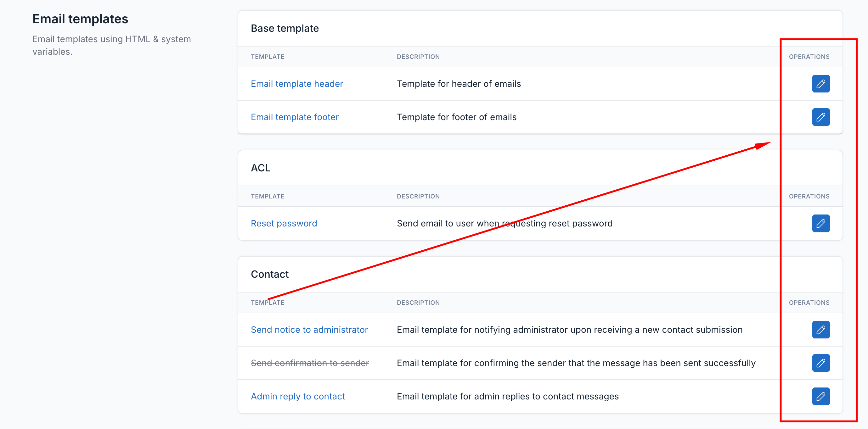This screenshot has width=868, height=429.
Task: Edit Reset password template with pencil icon
Action: [x=820, y=223]
